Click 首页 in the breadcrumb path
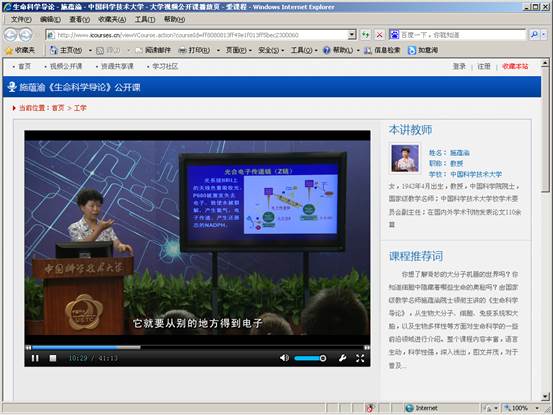Image resolution: width=553 pixels, height=415 pixels. (x=58, y=108)
